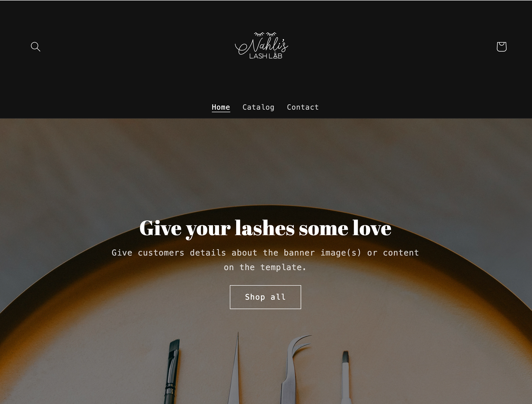This screenshot has height=404, width=532.
Task: Click the Shop all button
Action: 265,297
